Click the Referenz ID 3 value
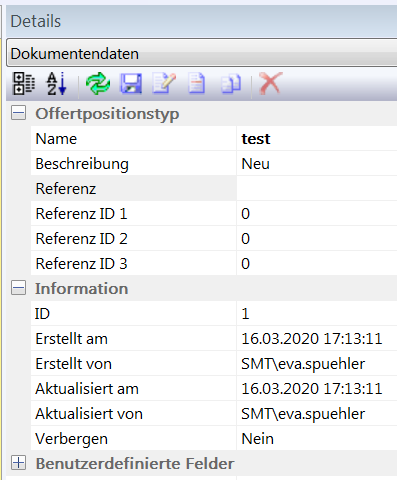This screenshot has height=480, width=397. pyautogui.click(x=317, y=263)
